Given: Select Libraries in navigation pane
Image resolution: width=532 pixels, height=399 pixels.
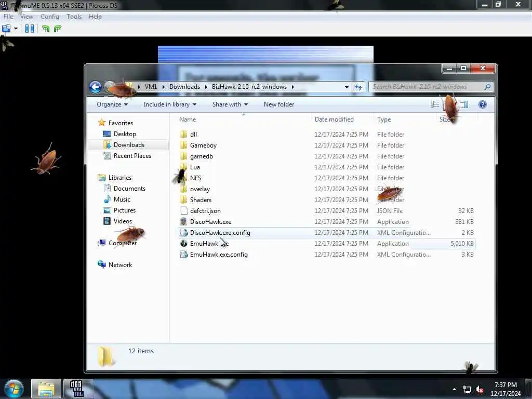Looking at the screenshot, I should (x=115, y=178).
